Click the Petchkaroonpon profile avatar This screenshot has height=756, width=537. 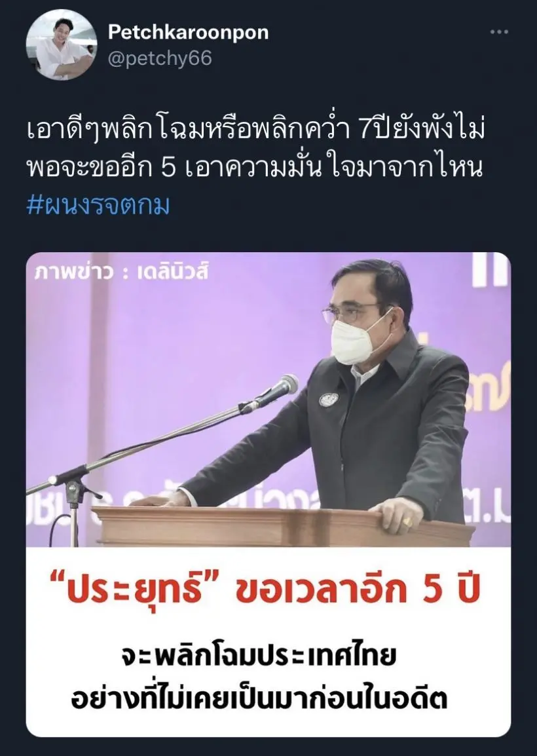pos(61,45)
